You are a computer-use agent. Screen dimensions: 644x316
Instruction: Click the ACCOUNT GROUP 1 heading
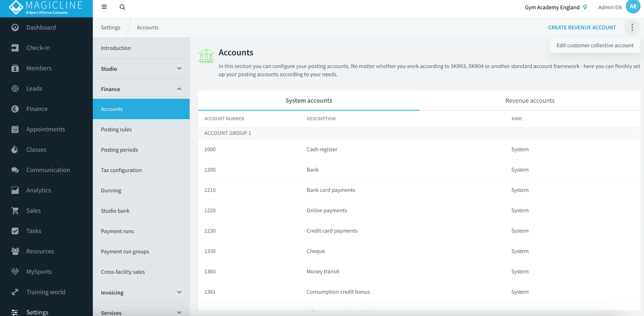coord(228,133)
